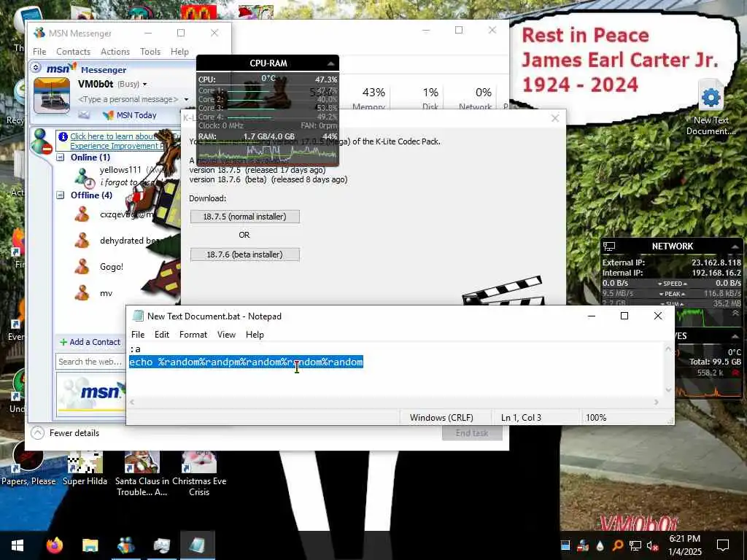This screenshot has width=747, height=560.
Task: Click the network tray icon
Action: (x=635, y=545)
